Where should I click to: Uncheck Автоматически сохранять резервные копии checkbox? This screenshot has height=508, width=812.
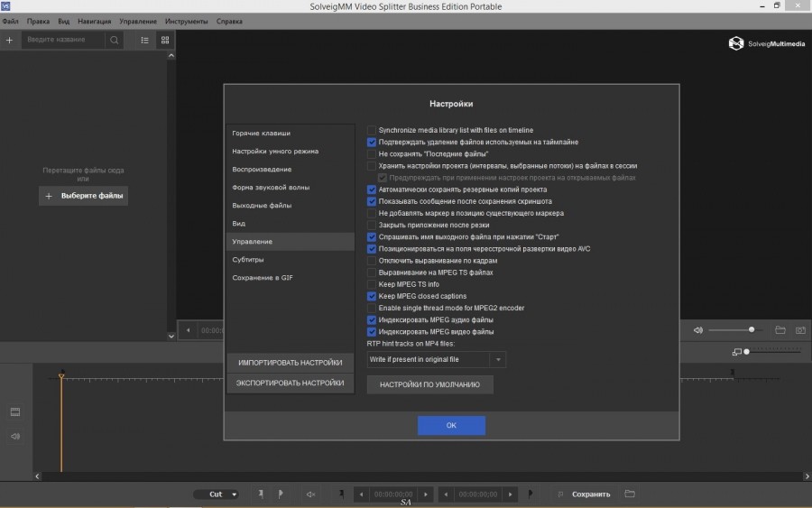(372, 189)
